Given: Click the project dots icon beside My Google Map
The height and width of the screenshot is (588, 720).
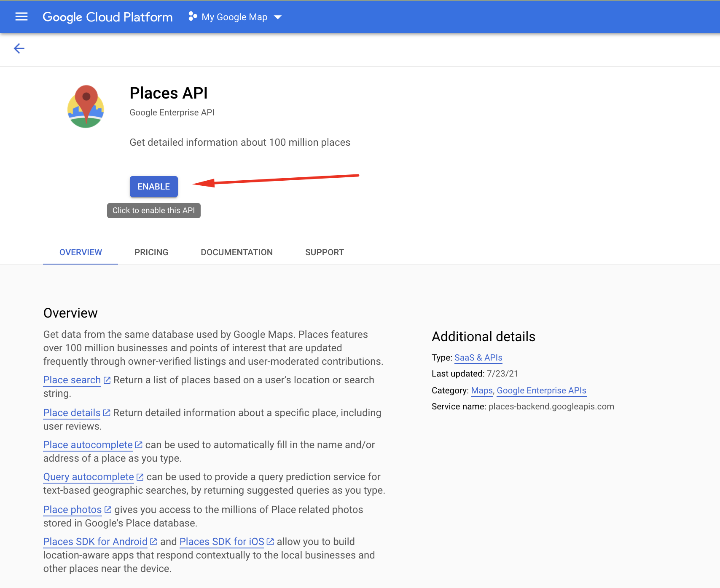Looking at the screenshot, I should pos(193,17).
